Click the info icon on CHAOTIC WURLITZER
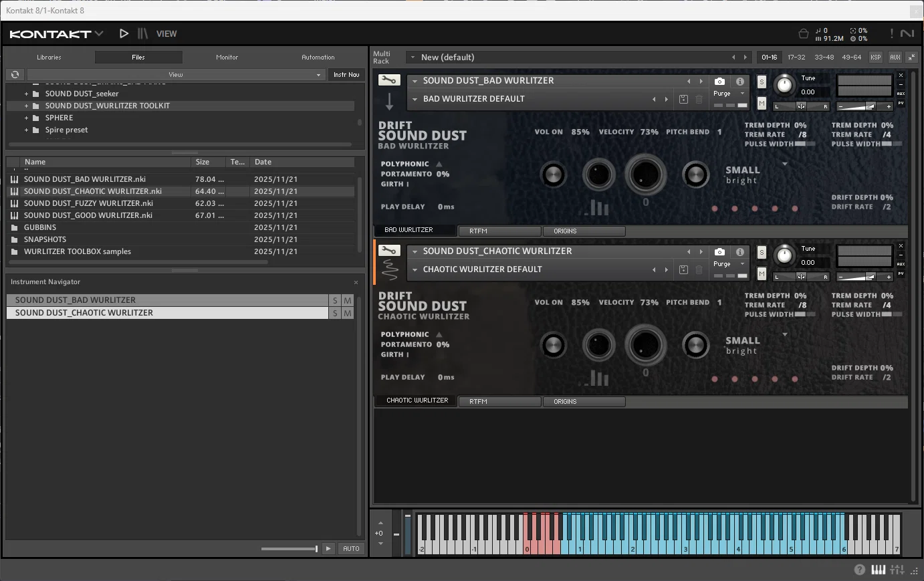924x581 pixels. pos(739,252)
